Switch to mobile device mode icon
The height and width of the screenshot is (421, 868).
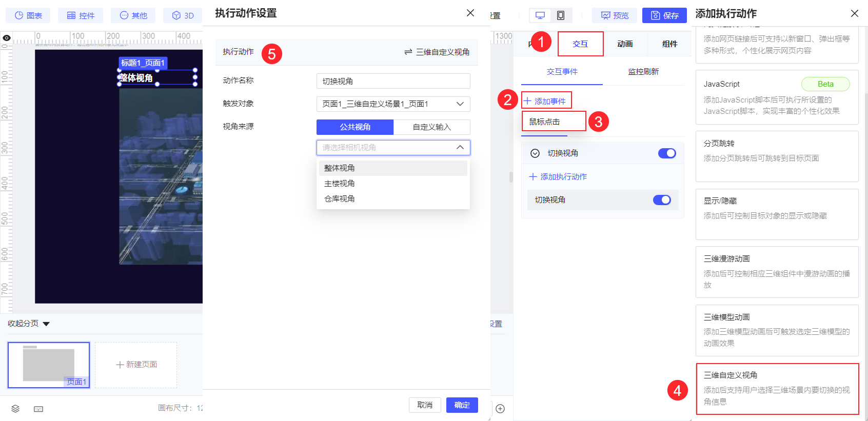(561, 15)
